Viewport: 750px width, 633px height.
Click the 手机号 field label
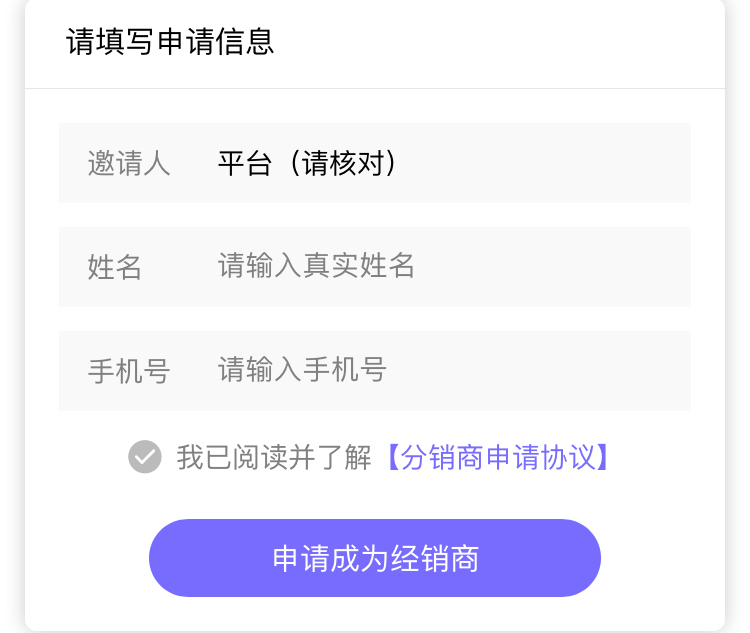(x=129, y=371)
